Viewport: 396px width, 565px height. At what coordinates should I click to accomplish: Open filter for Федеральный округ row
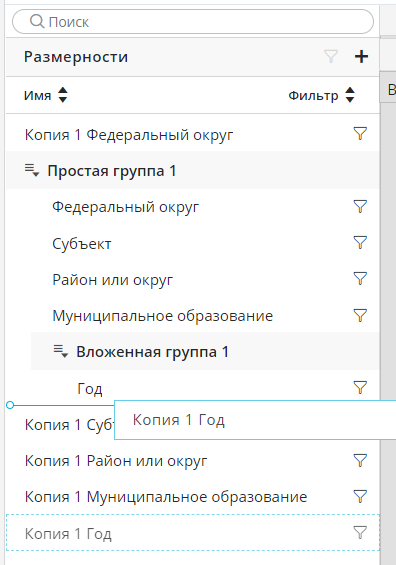[x=360, y=206]
